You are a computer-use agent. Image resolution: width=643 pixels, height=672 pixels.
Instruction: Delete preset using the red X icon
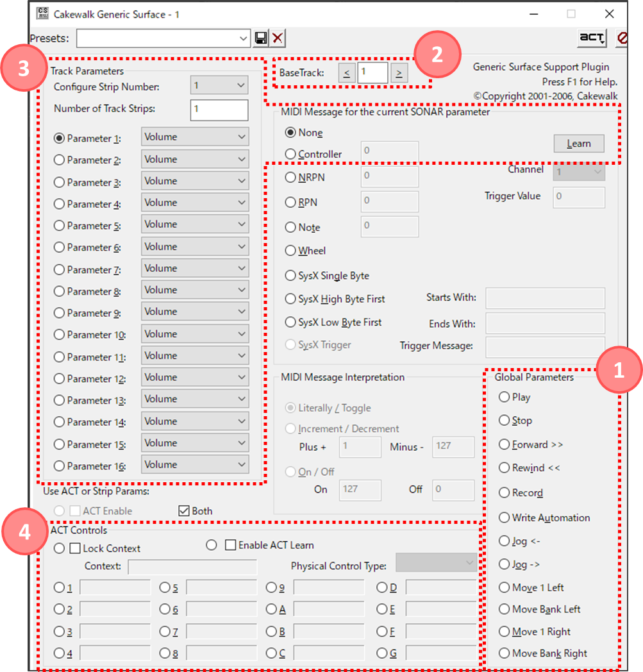(x=278, y=38)
